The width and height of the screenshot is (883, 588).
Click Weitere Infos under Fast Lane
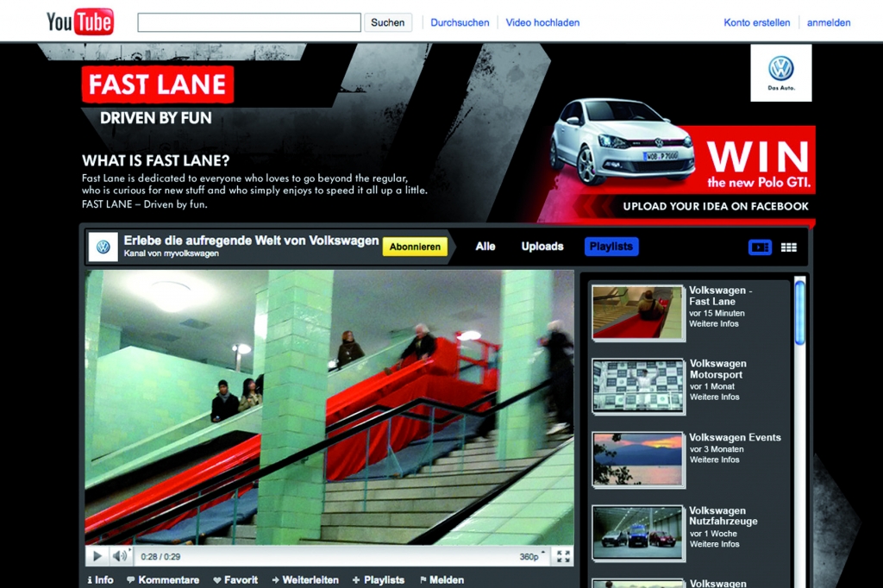click(714, 324)
